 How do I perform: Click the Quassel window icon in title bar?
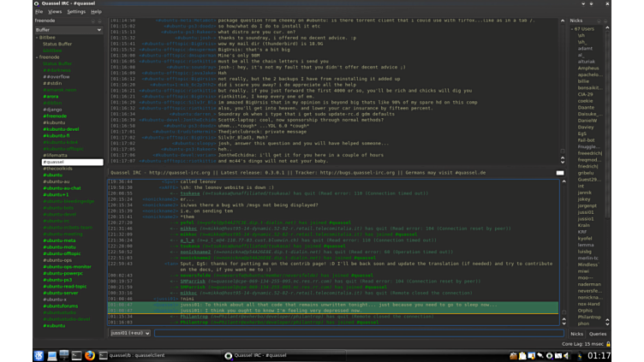pyautogui.click(x=37, y=3)
